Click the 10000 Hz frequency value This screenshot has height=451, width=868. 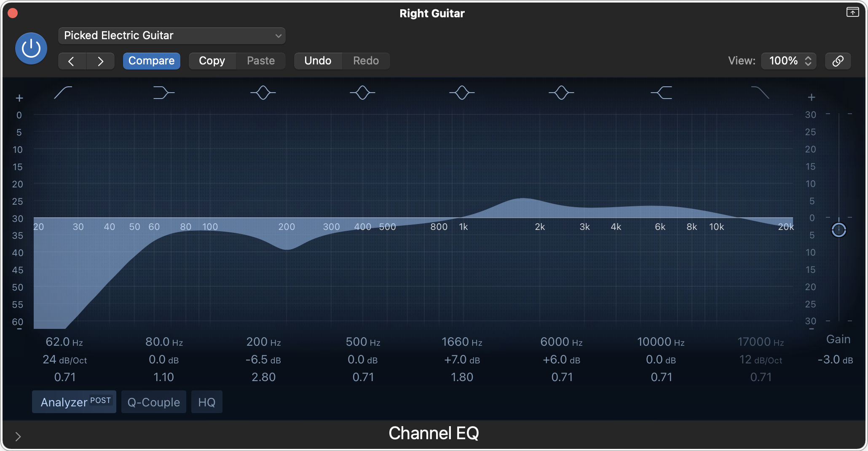click(661, 342)
